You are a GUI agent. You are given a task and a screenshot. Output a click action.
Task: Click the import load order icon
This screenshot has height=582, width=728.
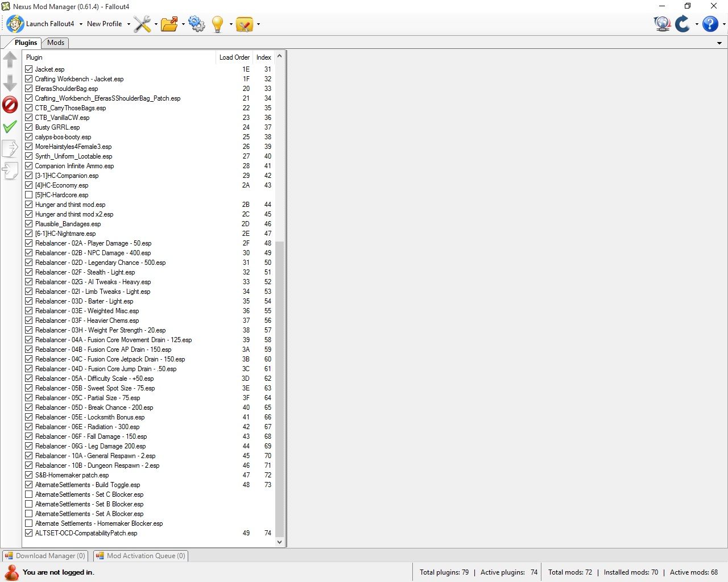pos(10,171)
